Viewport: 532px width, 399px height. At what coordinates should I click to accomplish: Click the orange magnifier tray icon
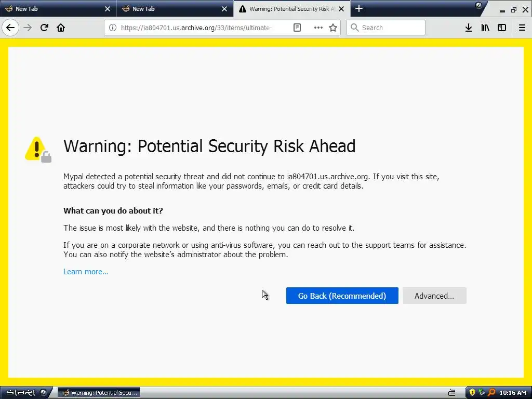(491, 393)
